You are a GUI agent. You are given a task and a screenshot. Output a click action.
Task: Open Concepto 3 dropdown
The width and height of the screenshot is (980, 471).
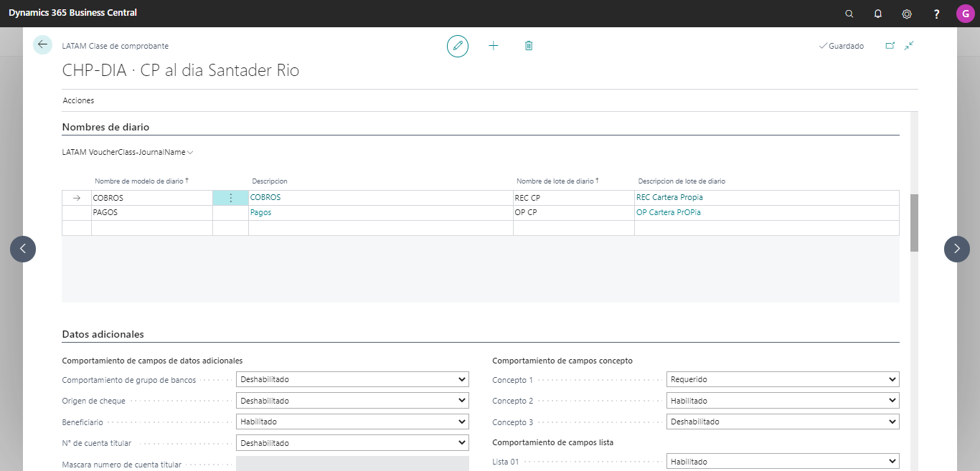tap(783, 422)
